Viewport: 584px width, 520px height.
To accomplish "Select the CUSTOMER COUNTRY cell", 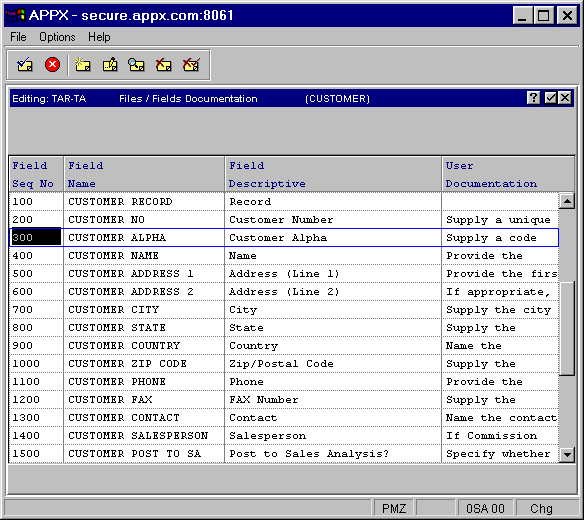I will click(x=144, y=345).
